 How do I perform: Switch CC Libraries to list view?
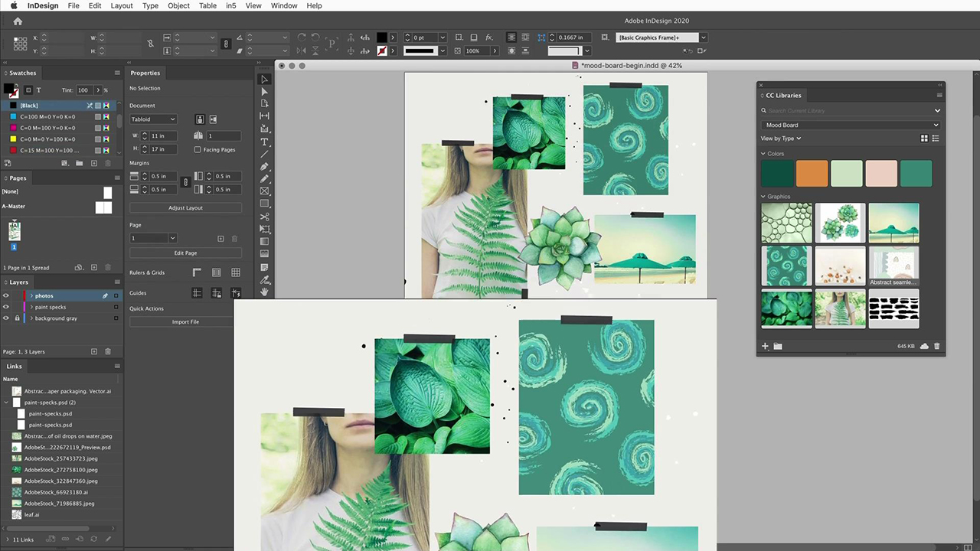(936, 139)
